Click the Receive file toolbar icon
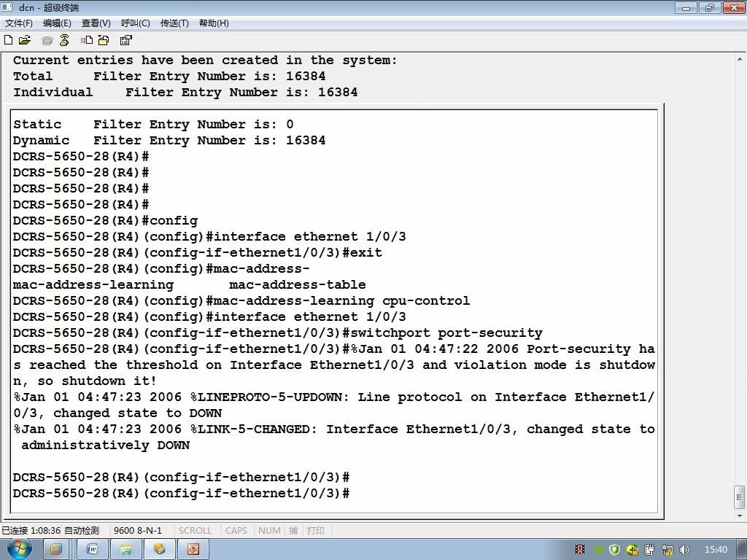 coord(104,41)
